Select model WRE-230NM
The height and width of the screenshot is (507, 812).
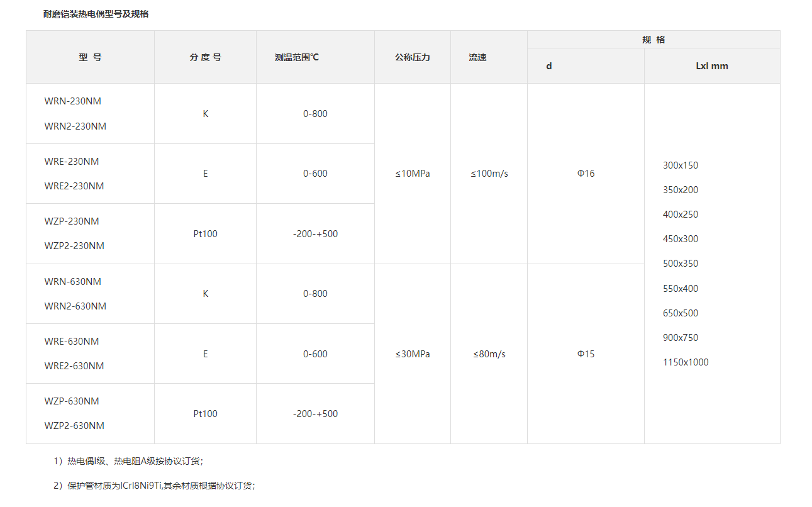click(72, 162)
